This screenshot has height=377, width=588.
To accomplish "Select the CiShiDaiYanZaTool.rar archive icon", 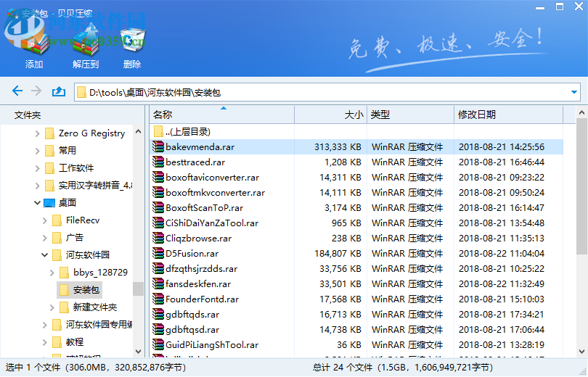I will coord(158,223).
